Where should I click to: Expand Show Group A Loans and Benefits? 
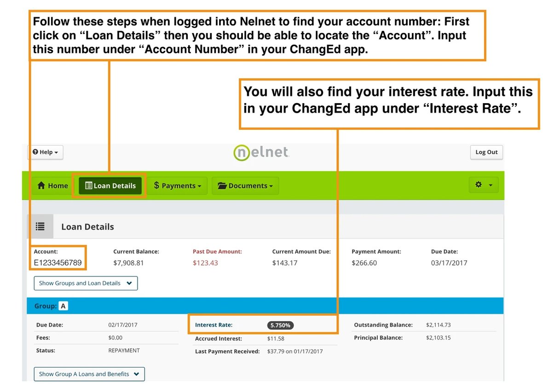coord(89,374)
